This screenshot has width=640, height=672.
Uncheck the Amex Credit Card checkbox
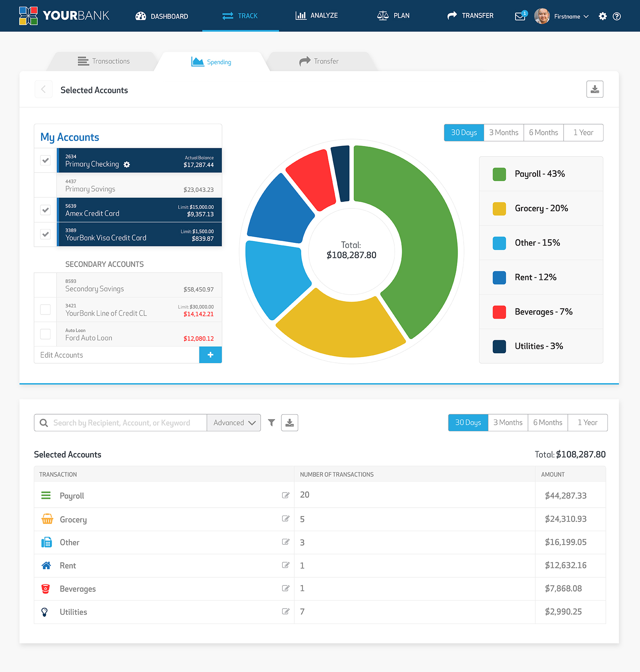[x=45, y=210]
